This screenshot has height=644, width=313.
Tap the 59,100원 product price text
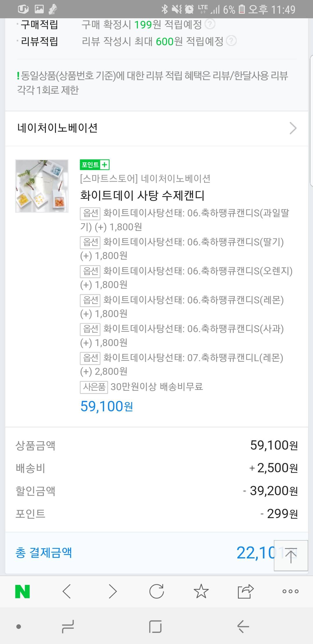pyautogui.click(x=106, y=406)
